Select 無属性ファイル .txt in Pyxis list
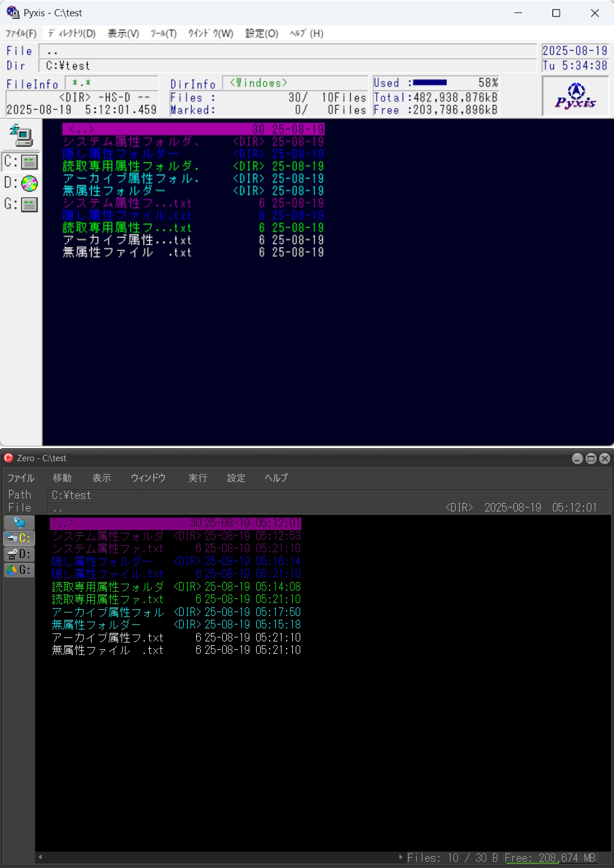614x868 pixels. 127,253
